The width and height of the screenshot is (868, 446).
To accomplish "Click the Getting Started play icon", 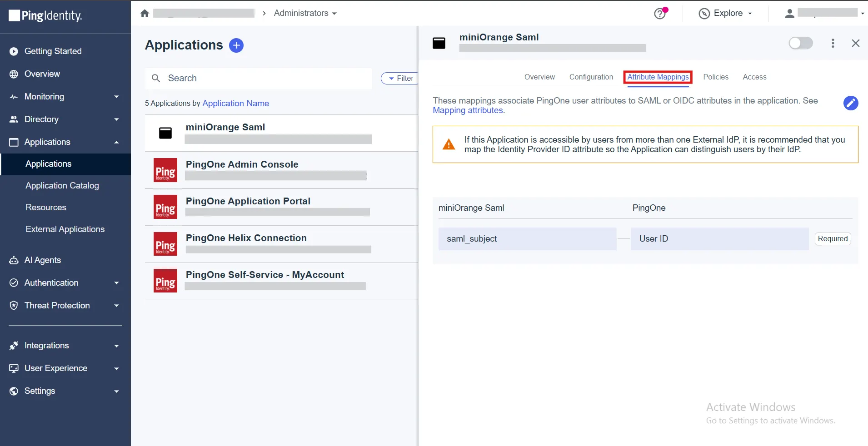I will 14,51.
